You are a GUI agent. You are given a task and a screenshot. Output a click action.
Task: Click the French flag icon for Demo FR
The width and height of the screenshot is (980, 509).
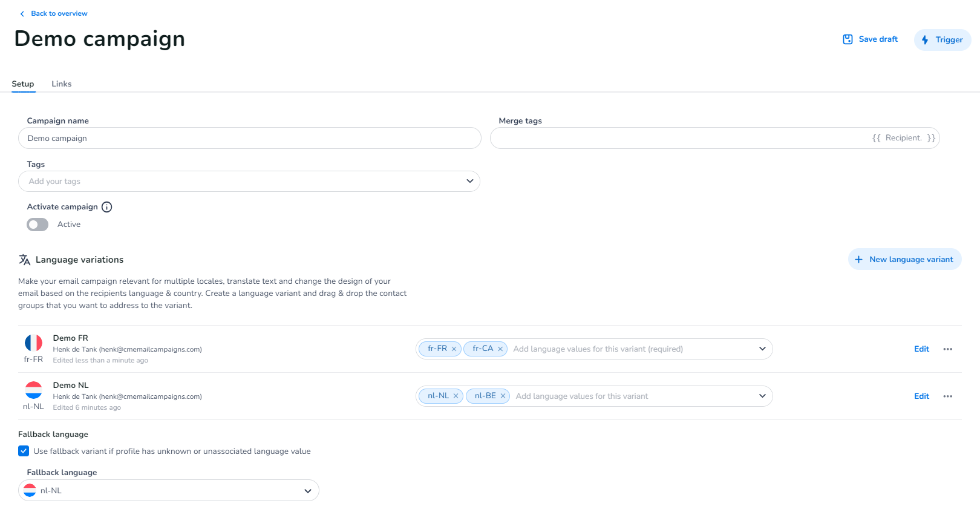coord(33,343)
